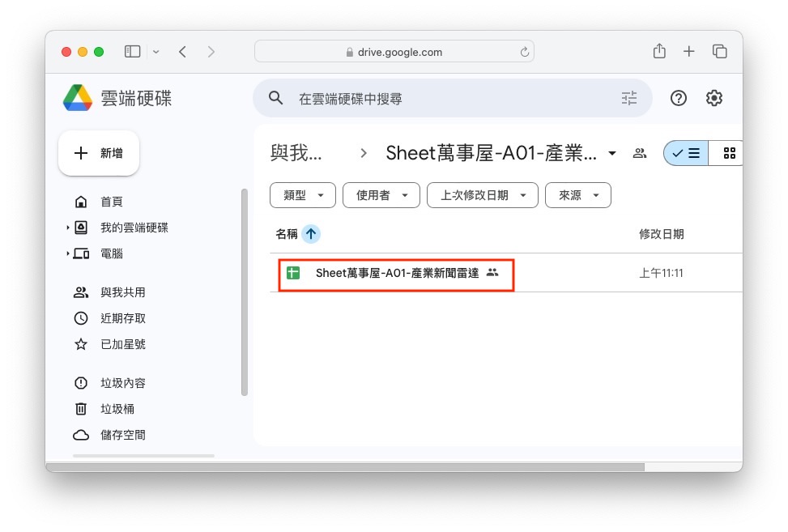Go back with Safari back arrow
The image size is (788, 532).
pyautogui.click(x=182, y=51)
